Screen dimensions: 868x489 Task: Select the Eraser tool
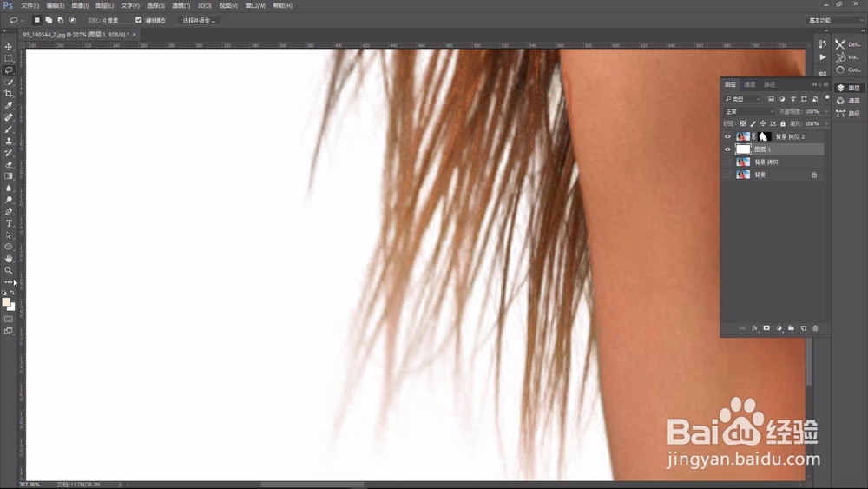tap(9, 164)
